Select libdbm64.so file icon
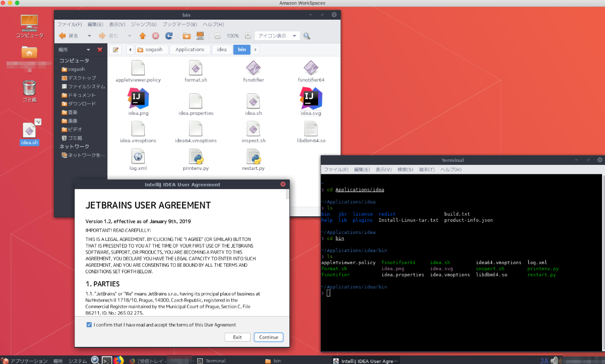Screen dimensions: 605x364 (x=311, y=128)
